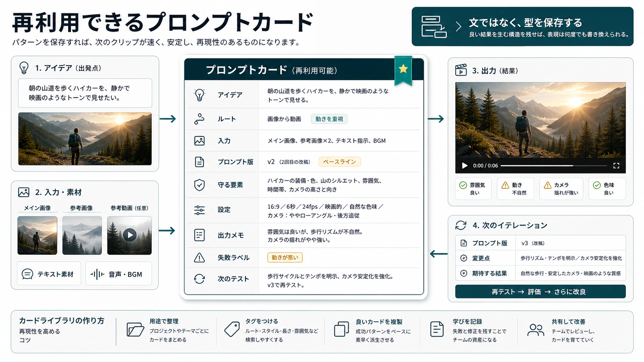Select the 参考動画 (任意) label tab

point(129,208)
